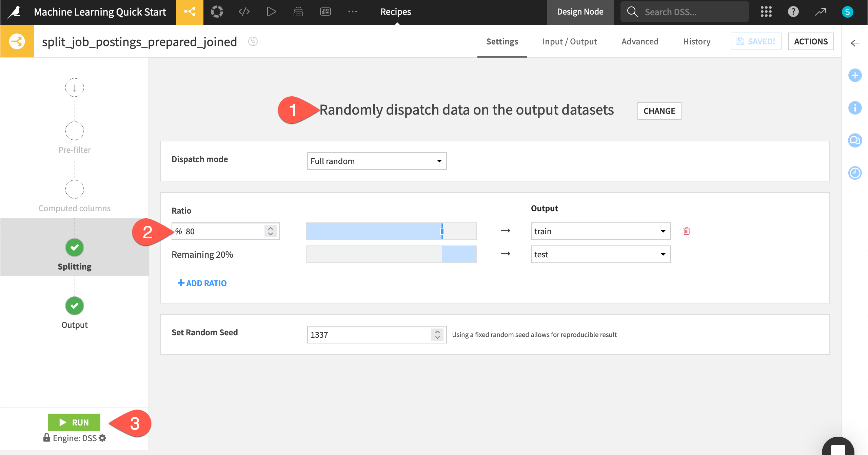Open the History tab
The image size is (868, 455).
coord(696,41)
